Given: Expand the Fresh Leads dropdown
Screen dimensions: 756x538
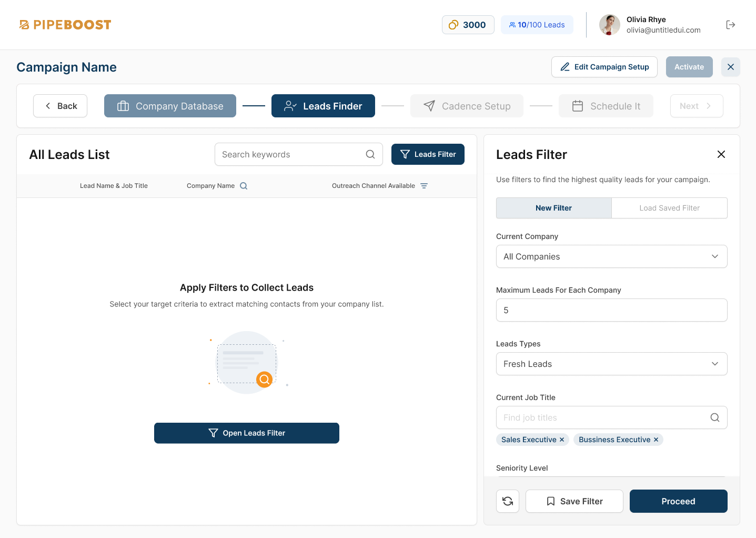Looking at the screenshot, I should (x=612, y=364).
